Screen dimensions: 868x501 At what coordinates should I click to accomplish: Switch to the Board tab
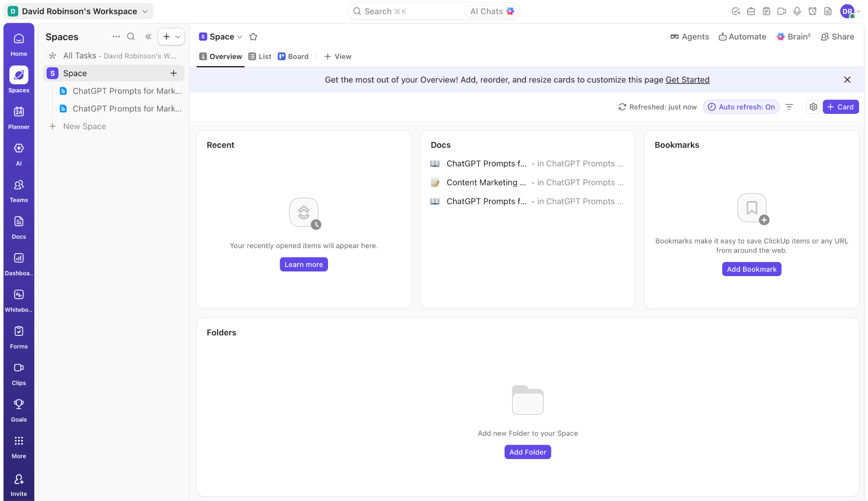(293, 56)
